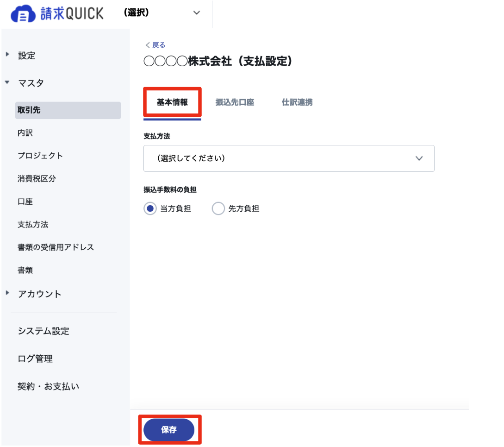Click the 振込手数料の負担 label
The width and height of the screenshot is (504, 447).
tap(170, 189)
